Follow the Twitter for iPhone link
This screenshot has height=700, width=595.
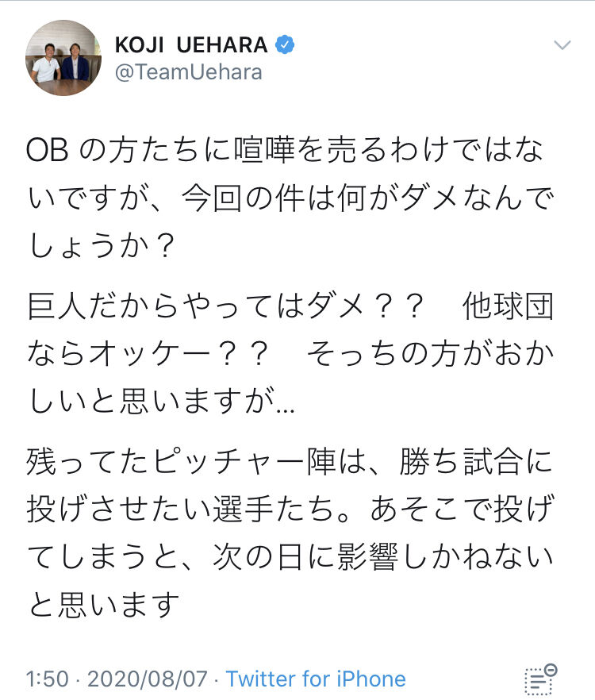(x=316, y=679)
